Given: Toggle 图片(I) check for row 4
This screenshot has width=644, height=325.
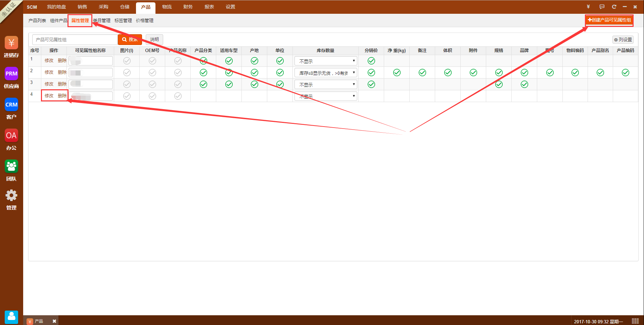Looking at the screenshot, I should coord(127,96).
